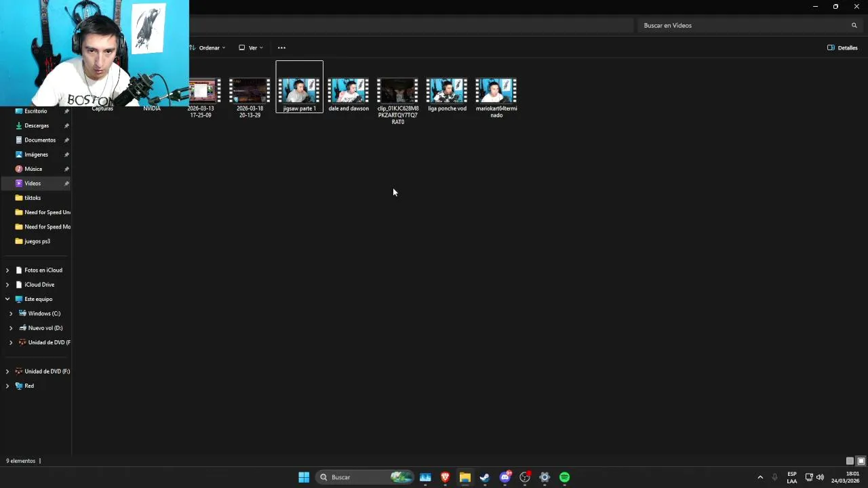
Task: Click the Capturas folder label
Action: click(102, 108)
